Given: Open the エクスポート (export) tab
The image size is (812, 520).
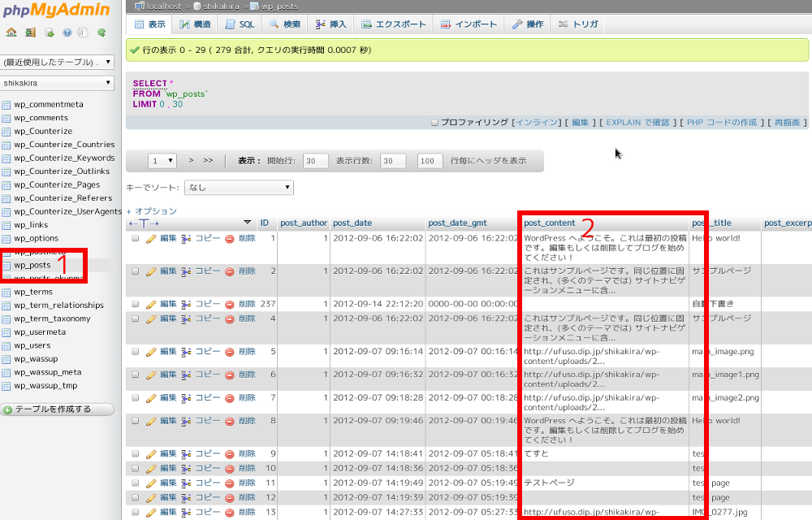Looking at the screenshot, I should coord(394,24).
